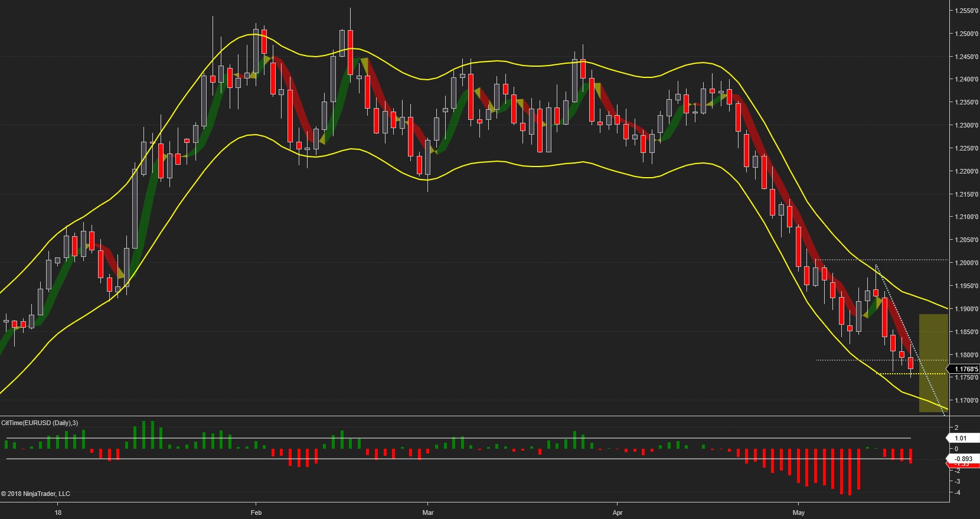980x519 pixels.
Task: Click the 1.2200'0 price axis label
Action: click(x=966, y=171)
